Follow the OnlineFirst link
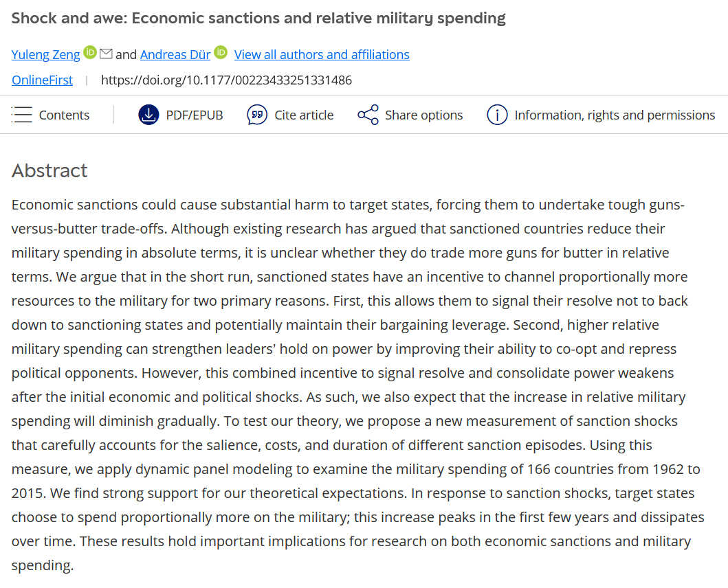The image size is (728, 588). click(x=42, y=80)
